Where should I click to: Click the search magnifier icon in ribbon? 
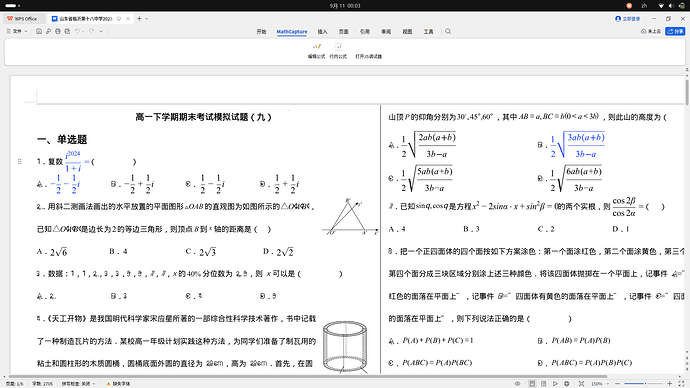point(448,31)
